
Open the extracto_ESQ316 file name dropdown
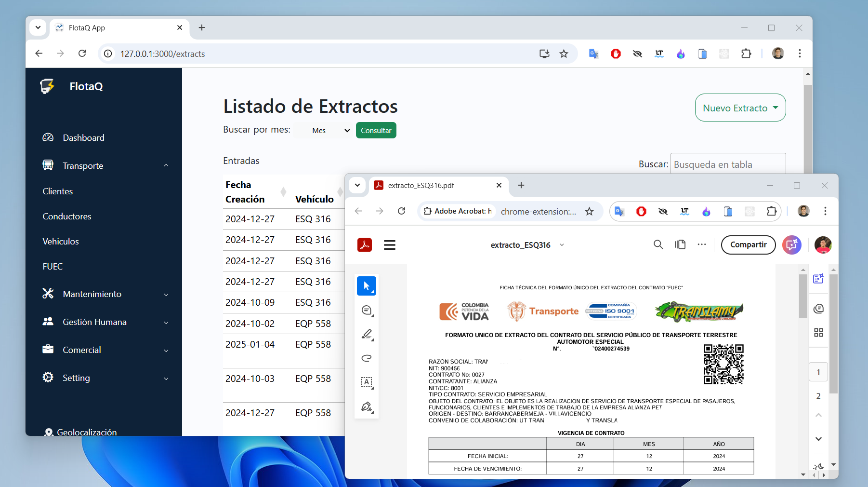pyautogui.click(x=562, y=245)
